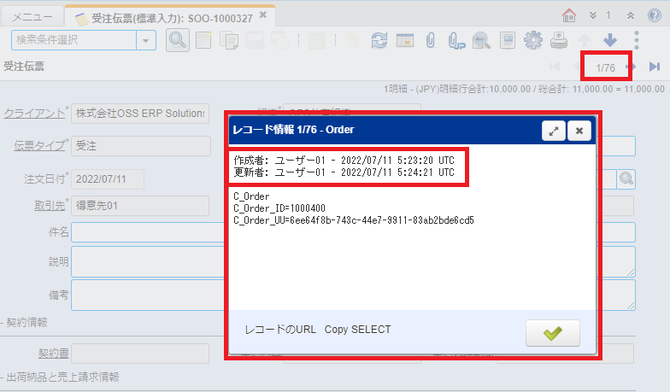The image size is (670, 392).
Task: Maximize the レコード情報 dialog
Action: [x=553, y=130]
